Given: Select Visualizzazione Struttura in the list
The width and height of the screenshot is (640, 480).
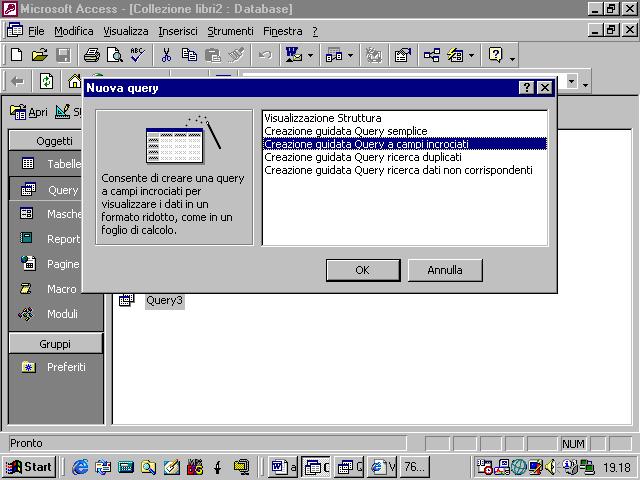Looking at the screenshot, I should point(404,118).
